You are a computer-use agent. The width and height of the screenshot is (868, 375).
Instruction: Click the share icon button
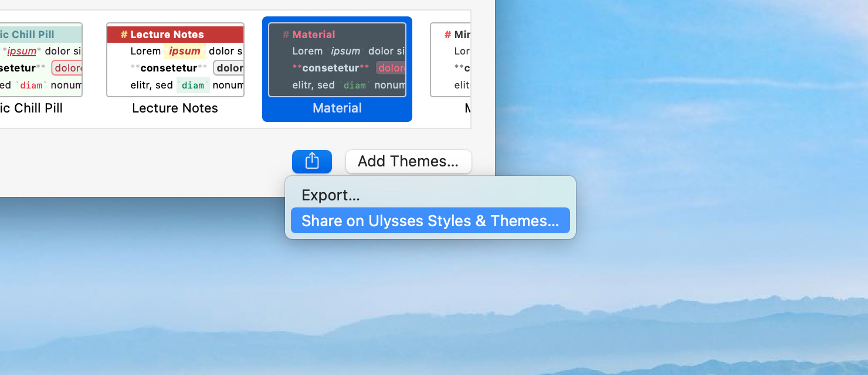[312, 161]
